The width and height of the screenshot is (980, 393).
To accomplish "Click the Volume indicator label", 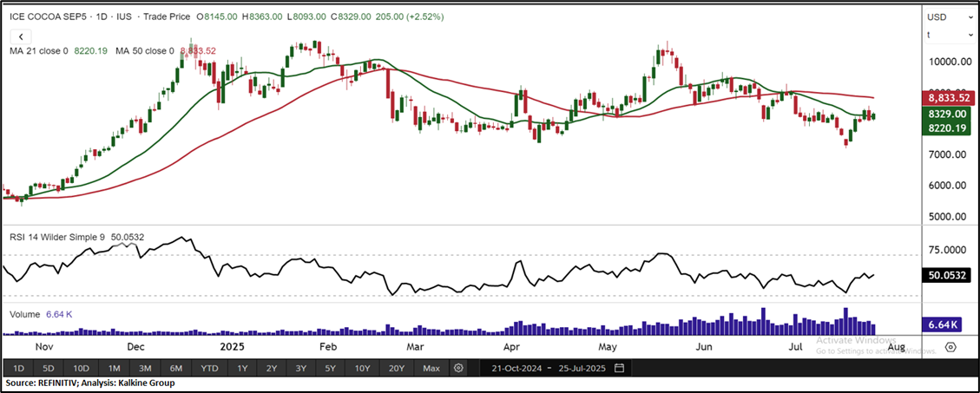I will point(24,314).
